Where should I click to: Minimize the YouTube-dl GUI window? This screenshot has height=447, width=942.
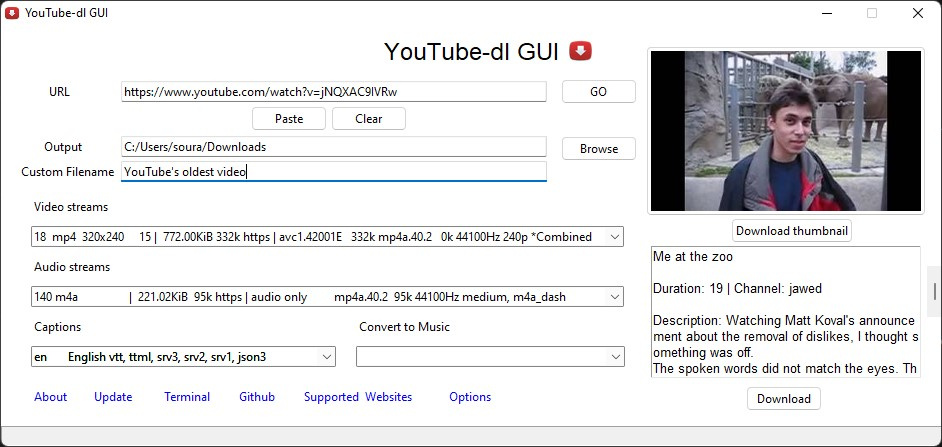point(827,13)
